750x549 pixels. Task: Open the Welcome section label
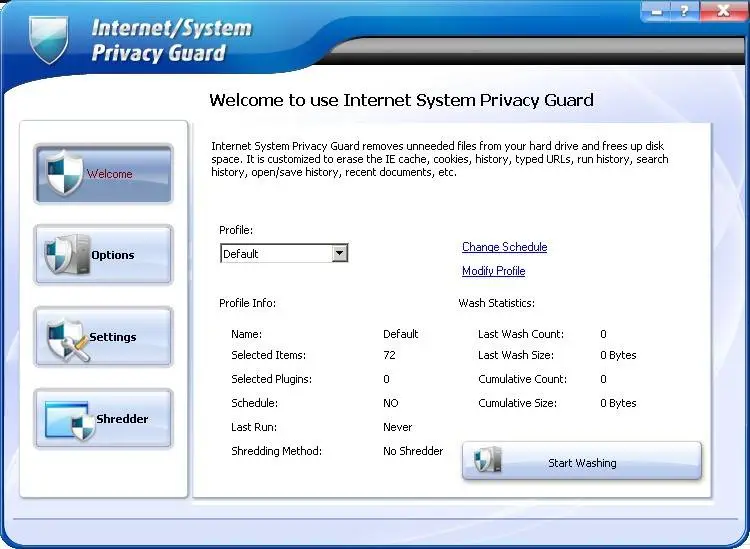(x=110, y=174)
